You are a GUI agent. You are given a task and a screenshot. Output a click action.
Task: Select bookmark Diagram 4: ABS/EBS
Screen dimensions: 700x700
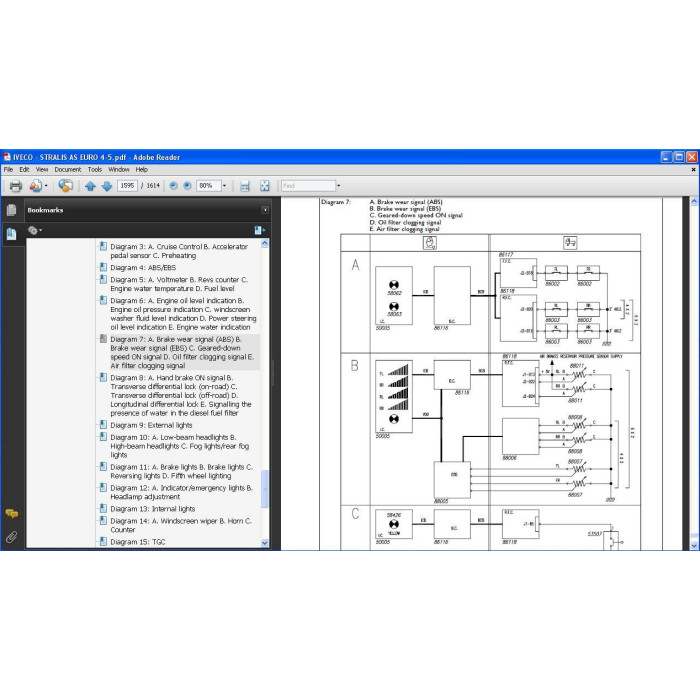click(143, 267)
